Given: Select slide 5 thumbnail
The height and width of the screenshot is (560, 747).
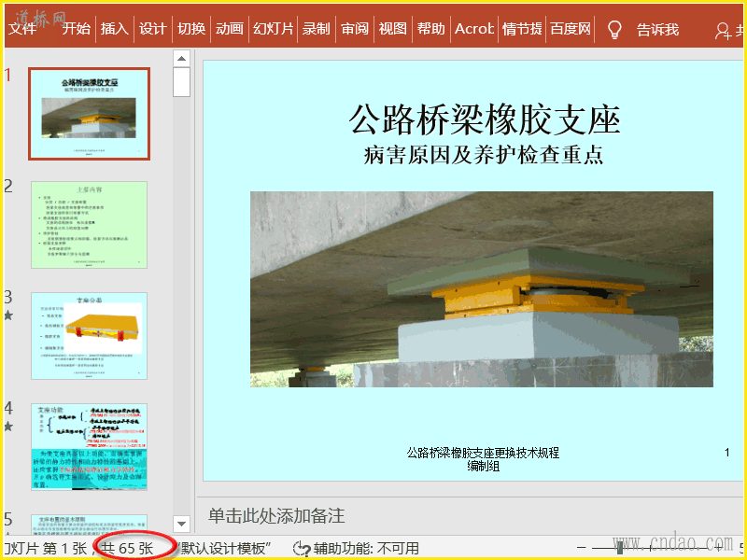Looking at the screenshot, I should point(89,525).
